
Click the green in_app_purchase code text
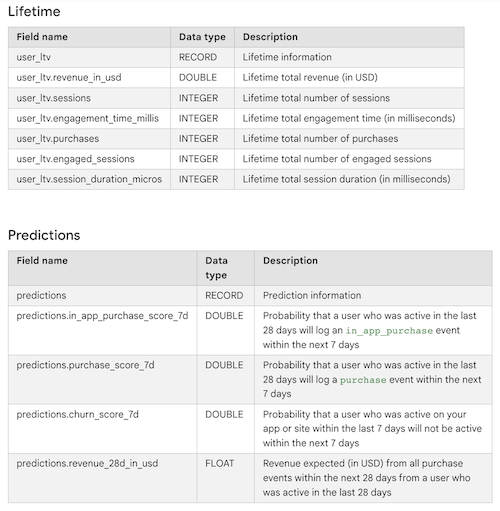coord(389,331)
